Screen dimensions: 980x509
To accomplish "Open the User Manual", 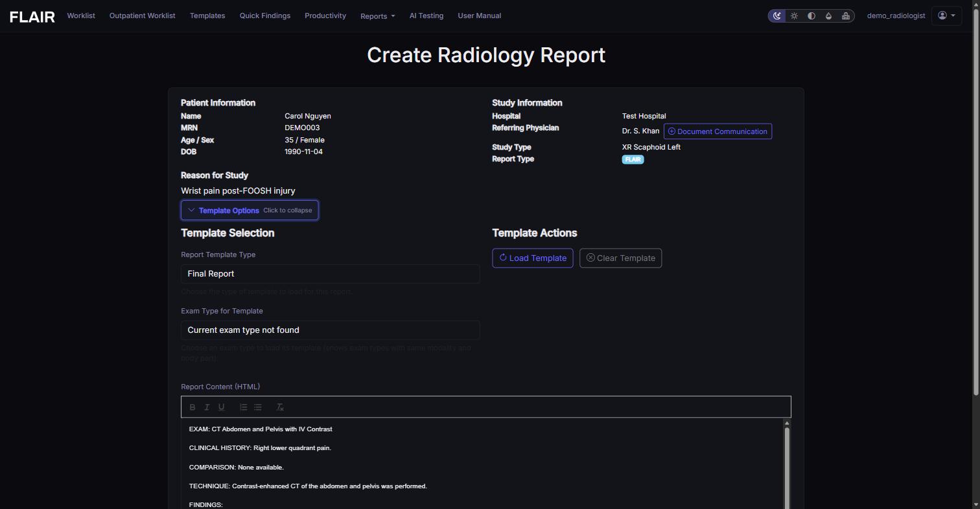I will coord(480,16).
